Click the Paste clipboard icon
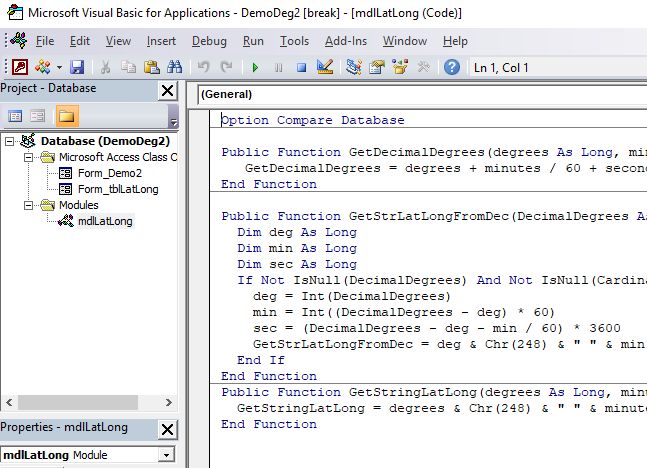This screenshot has width=647, height=468. (151, 67)
